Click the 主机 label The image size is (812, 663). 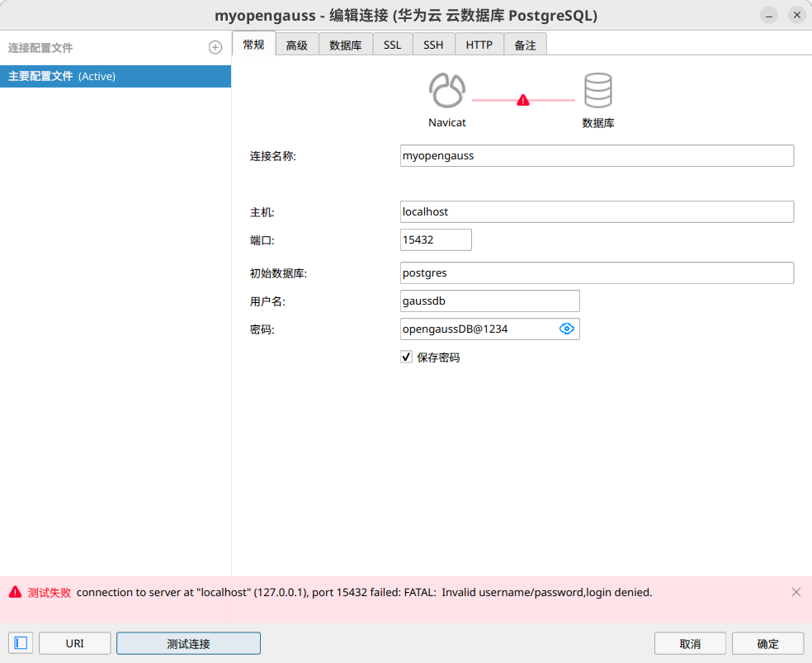click(262, 212)
